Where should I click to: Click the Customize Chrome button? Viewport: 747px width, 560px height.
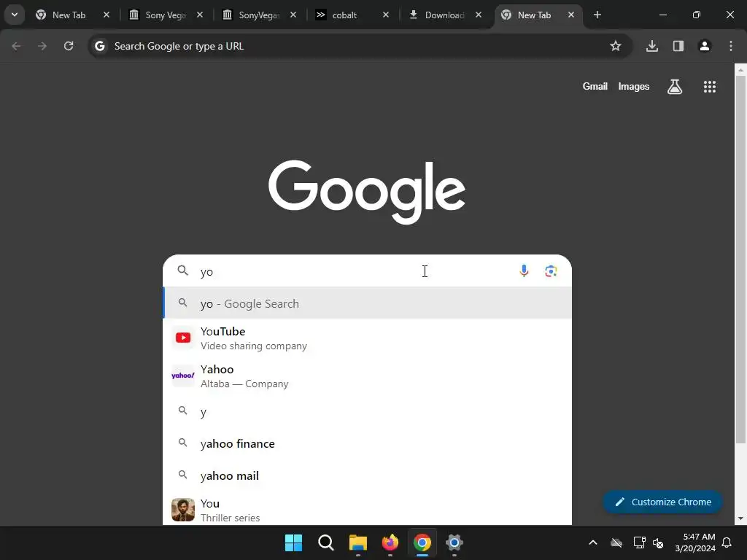(x=662, y=502)
